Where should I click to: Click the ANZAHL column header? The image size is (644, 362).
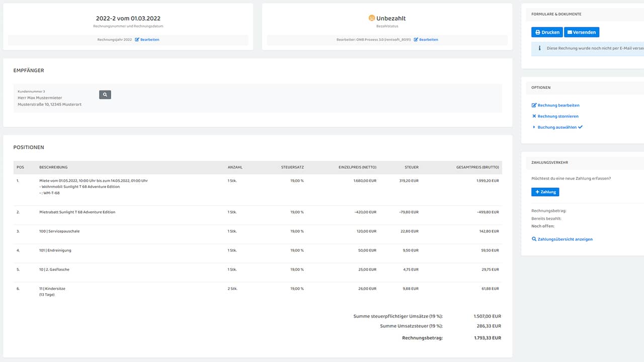(235, 167)
